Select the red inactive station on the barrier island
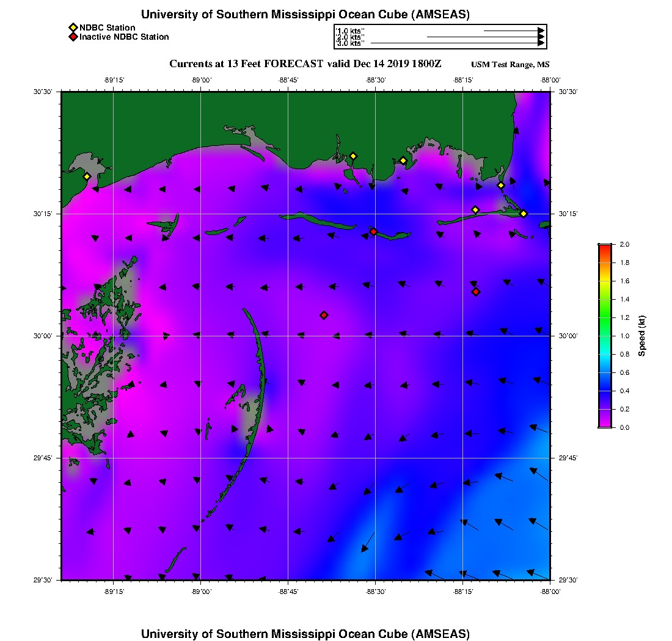 coord(373,231)
